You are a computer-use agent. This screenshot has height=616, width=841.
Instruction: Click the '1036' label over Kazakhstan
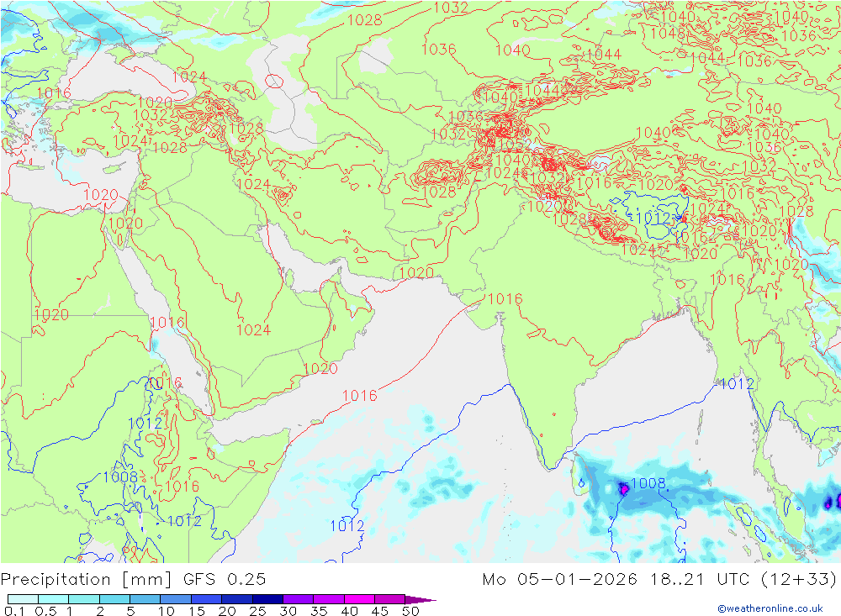coord(439,50)
